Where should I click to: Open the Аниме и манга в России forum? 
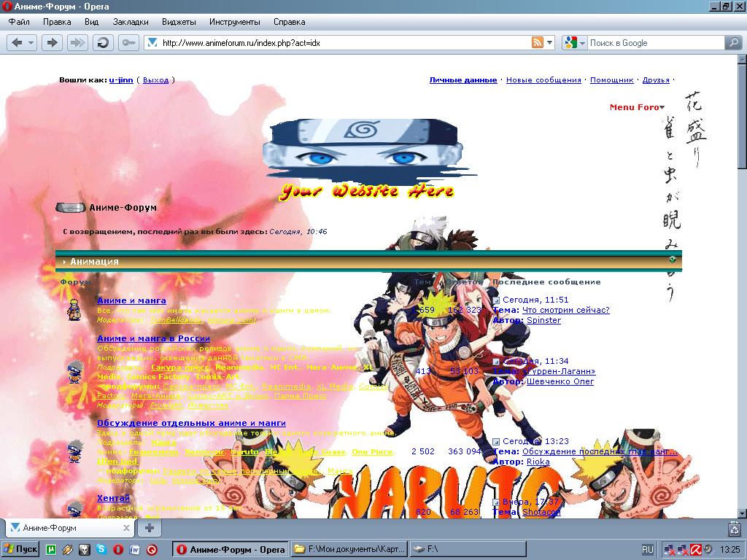153,338
